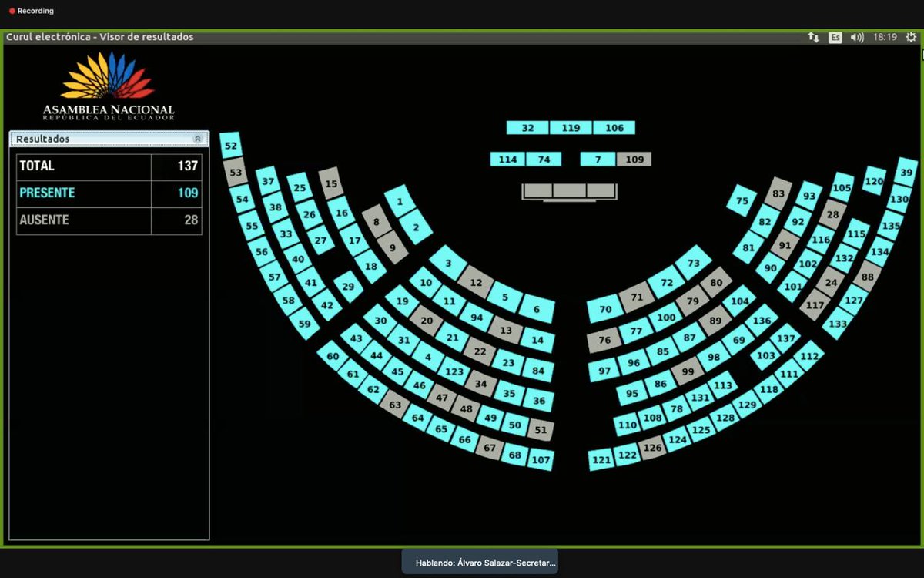Select absent gray seat 109
The width and height of the screenshot is (924, 578).
[634, 160]
